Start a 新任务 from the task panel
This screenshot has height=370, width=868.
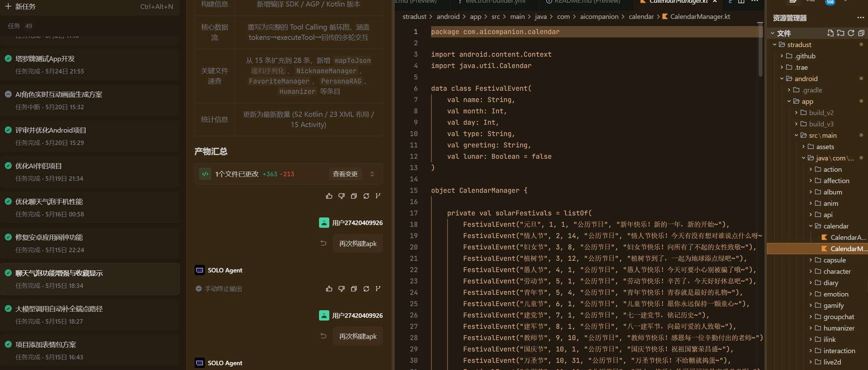(90, 6)
